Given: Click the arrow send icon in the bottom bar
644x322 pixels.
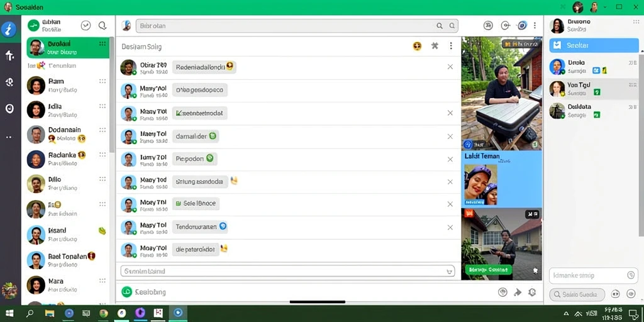Looking at the screenshot, I should pyautogui.click(x=518, y=292).
